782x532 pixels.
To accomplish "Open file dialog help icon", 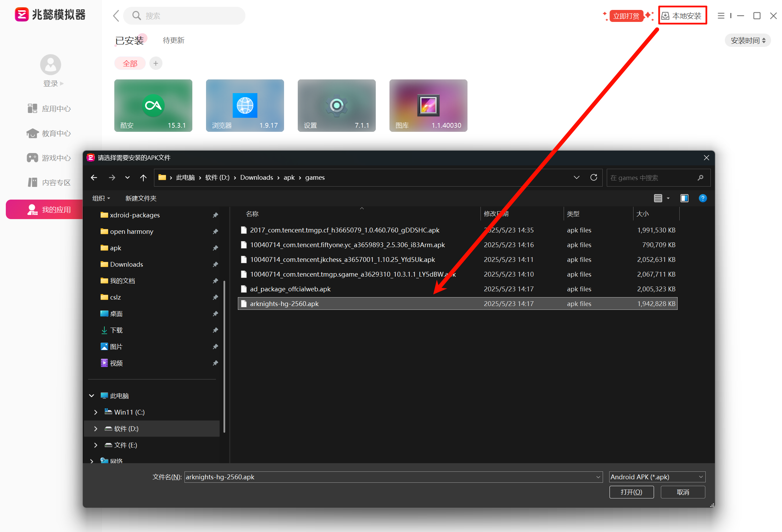I will coord(703,198).
